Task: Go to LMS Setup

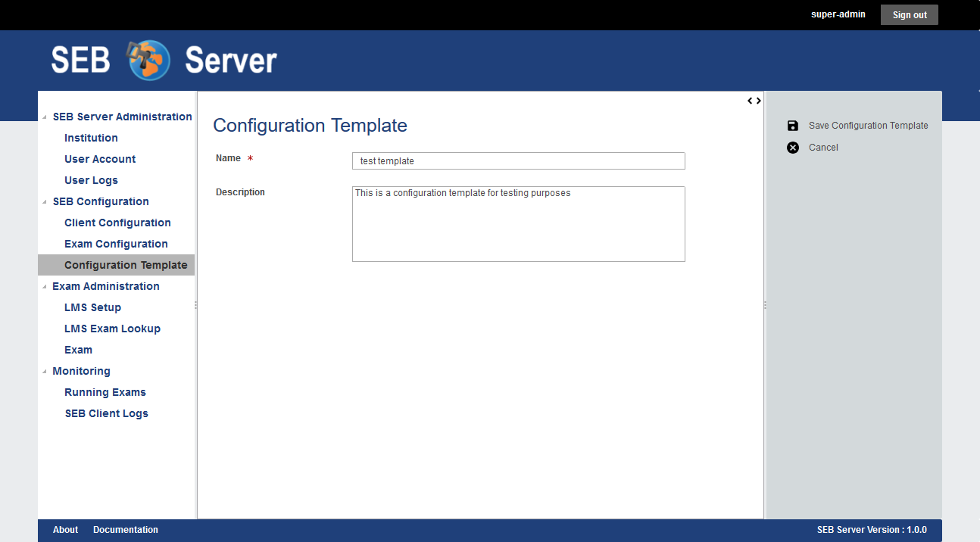Action: (92, 307)
